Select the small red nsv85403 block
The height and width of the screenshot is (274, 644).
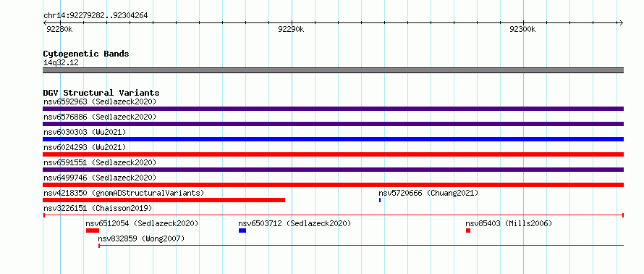tap(467, 231)
